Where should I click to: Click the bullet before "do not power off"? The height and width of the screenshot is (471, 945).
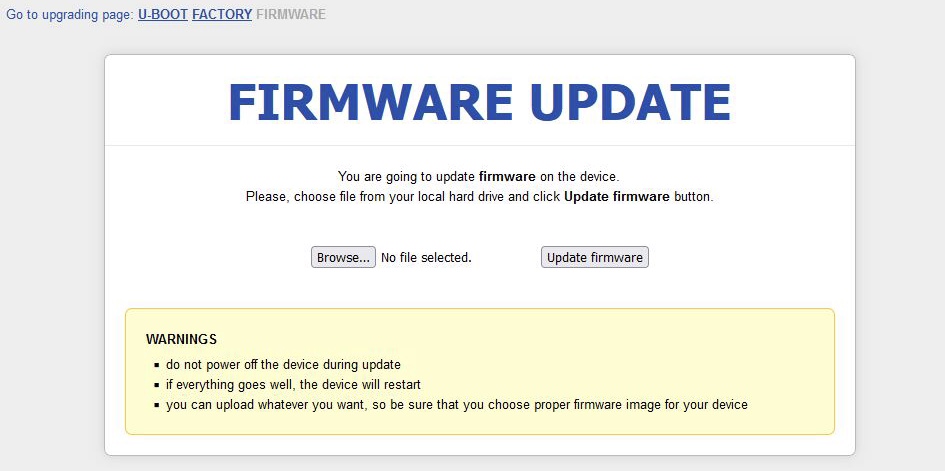coord(156,366)
